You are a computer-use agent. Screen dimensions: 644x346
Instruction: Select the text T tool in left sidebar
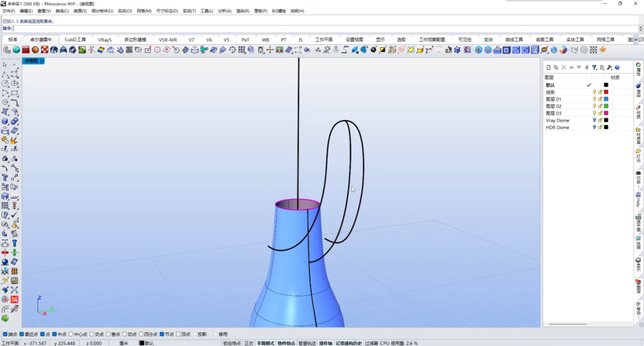pyautogui.click(x=5, y=178)
